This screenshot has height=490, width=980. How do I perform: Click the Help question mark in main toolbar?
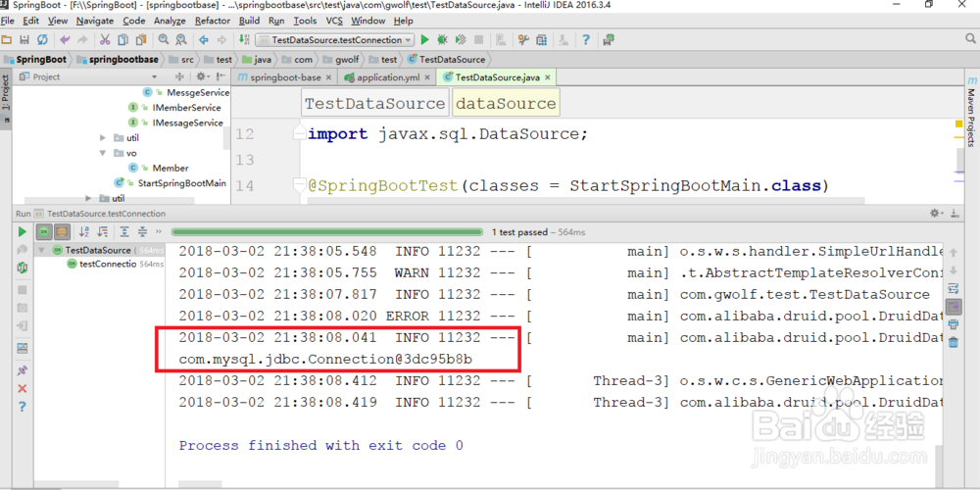point(586,40)
